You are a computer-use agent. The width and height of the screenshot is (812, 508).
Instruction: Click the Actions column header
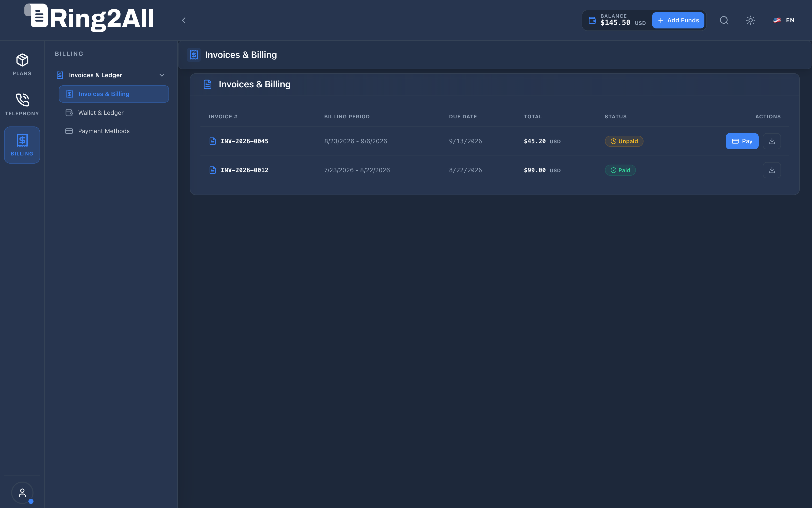(x=768, y=117)
